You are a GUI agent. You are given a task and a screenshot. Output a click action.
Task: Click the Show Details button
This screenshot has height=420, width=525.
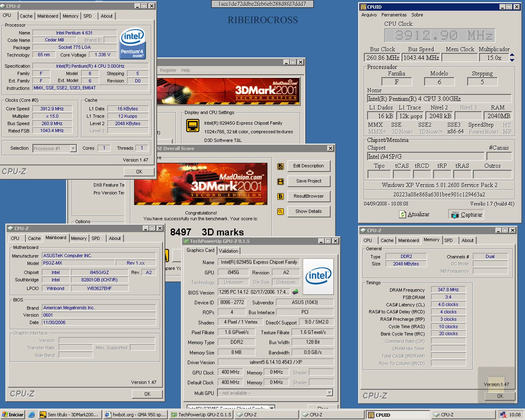pos(308,211)
